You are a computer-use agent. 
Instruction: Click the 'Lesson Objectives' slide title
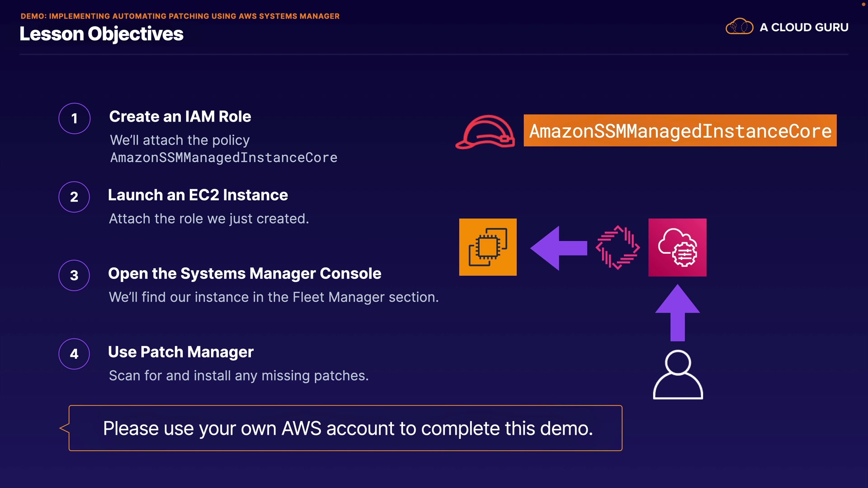click(101, 34)
